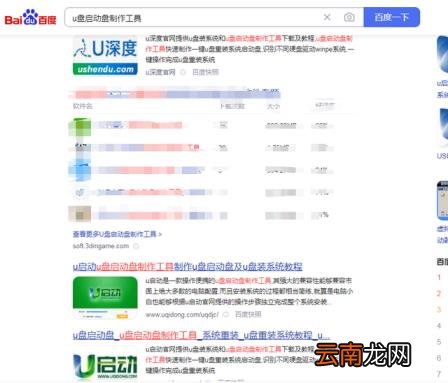The height and width of the screenshot is (383, 448).
Task: Click the green software icon in first table row
Action: point(80,126)
